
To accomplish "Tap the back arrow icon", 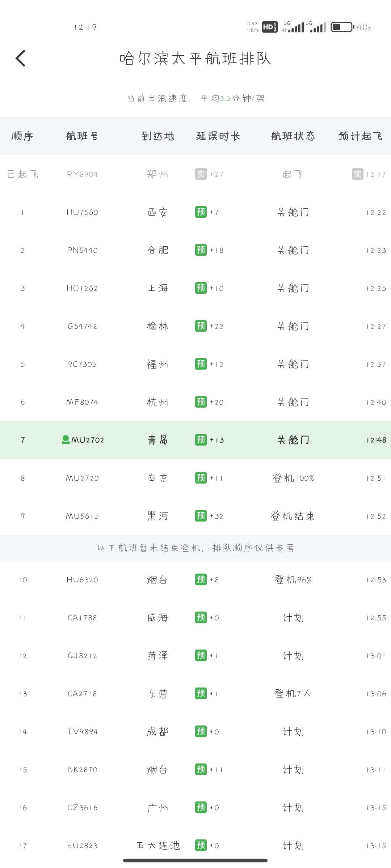I will point(21,58).
